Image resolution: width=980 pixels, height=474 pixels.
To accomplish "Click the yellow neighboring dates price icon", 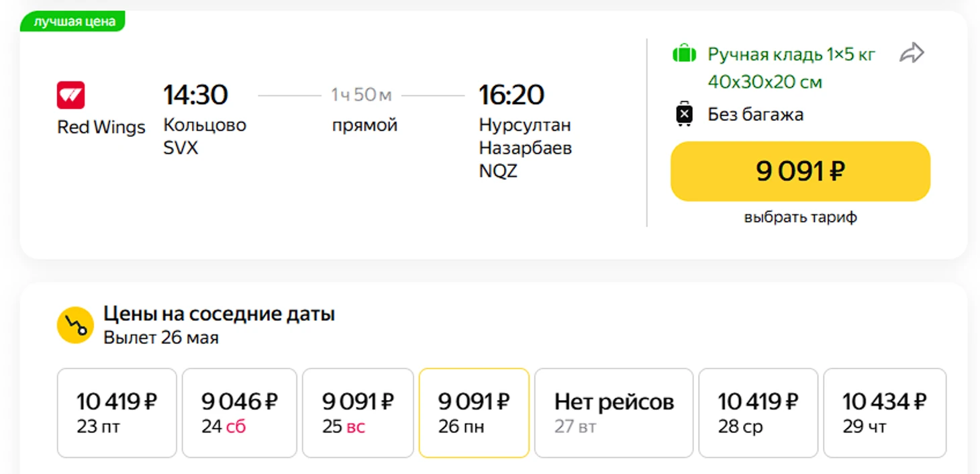I will point(75,325).
